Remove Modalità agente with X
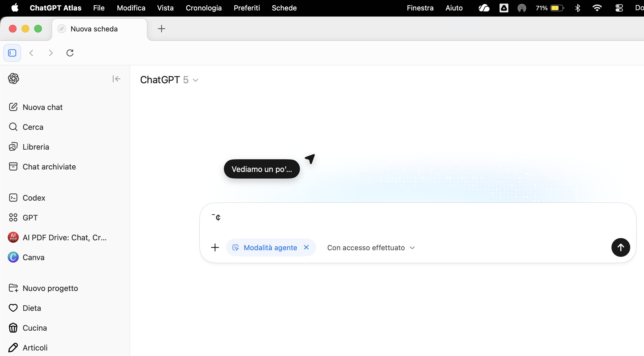 pyautogui.click(x=306, y=247)
